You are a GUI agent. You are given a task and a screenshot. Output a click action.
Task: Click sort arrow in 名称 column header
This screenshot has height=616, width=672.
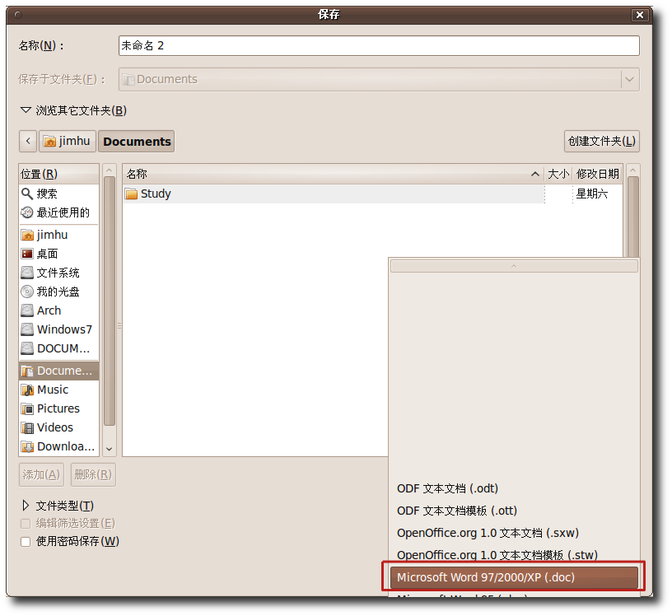pyautogui.click(x=534, y=174)
